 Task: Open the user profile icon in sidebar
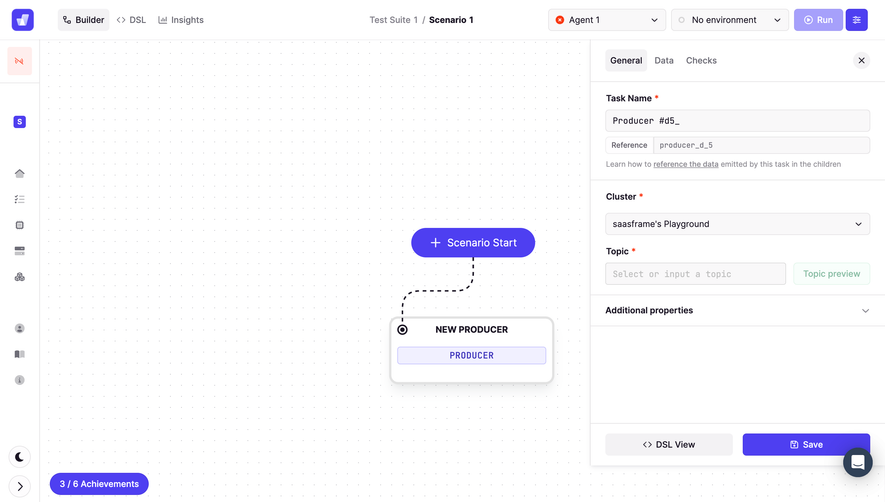pos(19,329)
